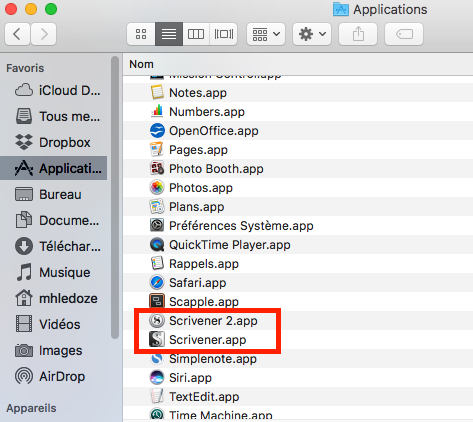Image resolution: width=473 pixels, height=422 pixels.
Task: Go forward with the right arrow button
Action: pos(44,34)
